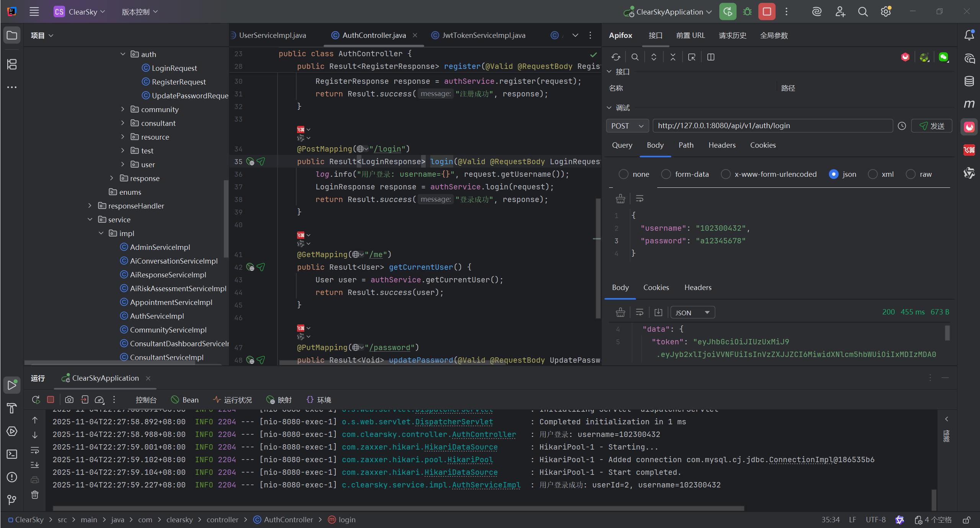The height and width of the screenshot is (528, 980).
Task: Expand the community folder in project tree
Action: (x=123, y=109)
